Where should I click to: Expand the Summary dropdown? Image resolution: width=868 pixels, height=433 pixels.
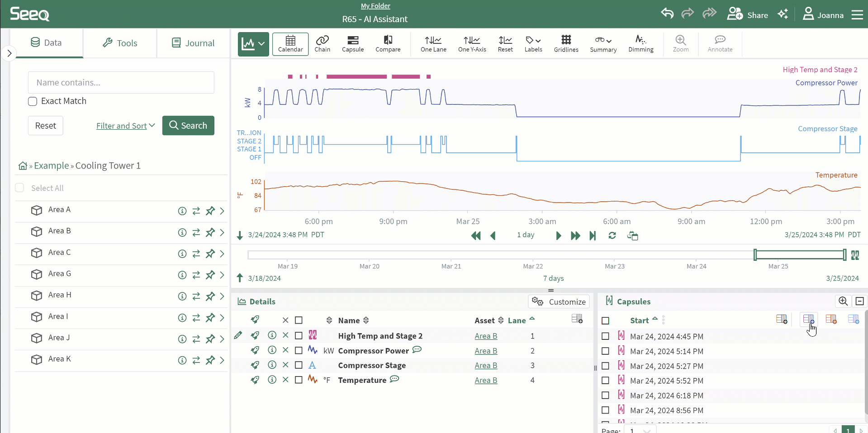tap(603, 44)
